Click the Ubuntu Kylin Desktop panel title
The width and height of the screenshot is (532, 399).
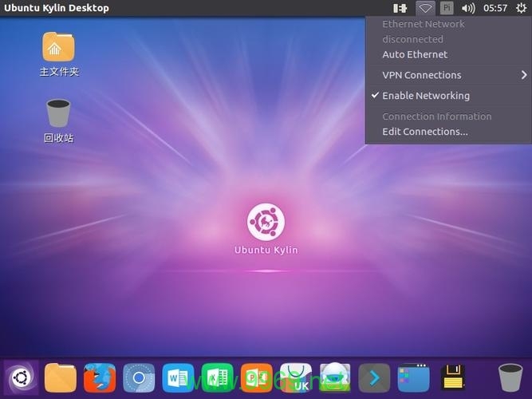(x=57, y=8)
